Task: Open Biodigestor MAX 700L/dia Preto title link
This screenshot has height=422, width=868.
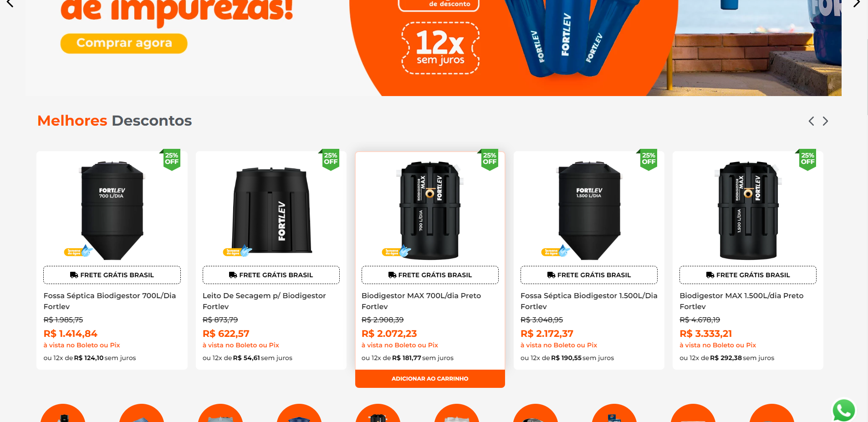Action: (421, 301)
